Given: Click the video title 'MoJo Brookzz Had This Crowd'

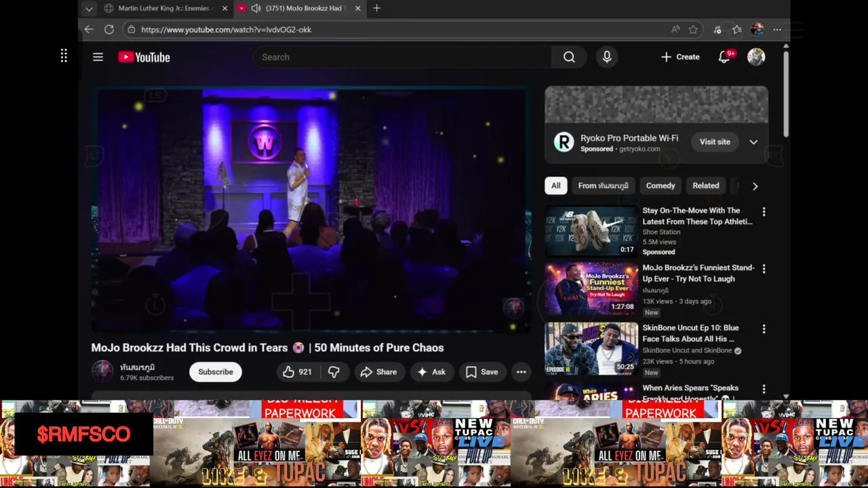Looking at the screenshot, I should pos(267,348).
